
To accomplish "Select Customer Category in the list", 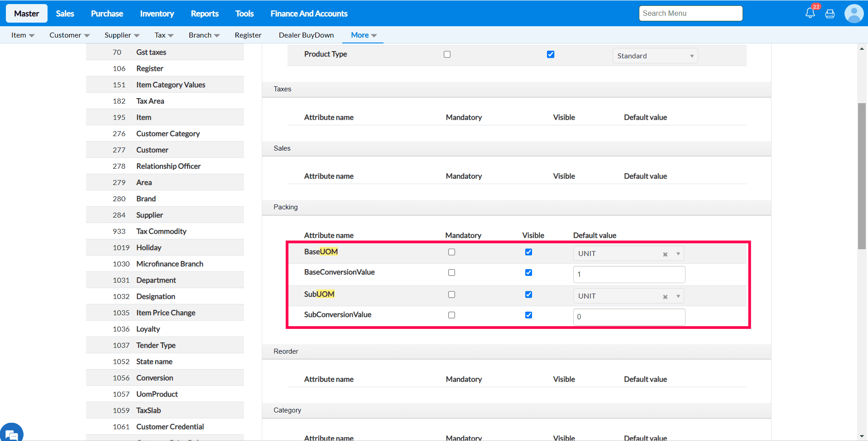I will [x=168, y=133].
